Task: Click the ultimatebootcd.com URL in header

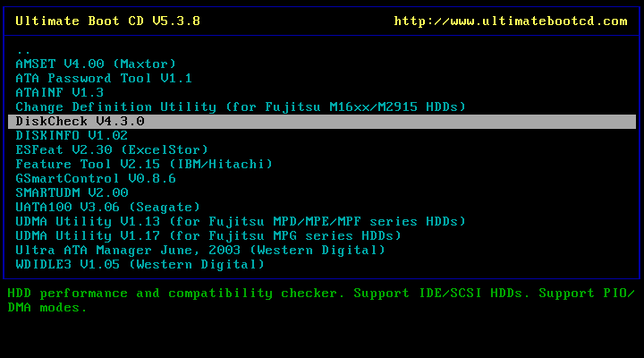Action: (x=511, y=21)
